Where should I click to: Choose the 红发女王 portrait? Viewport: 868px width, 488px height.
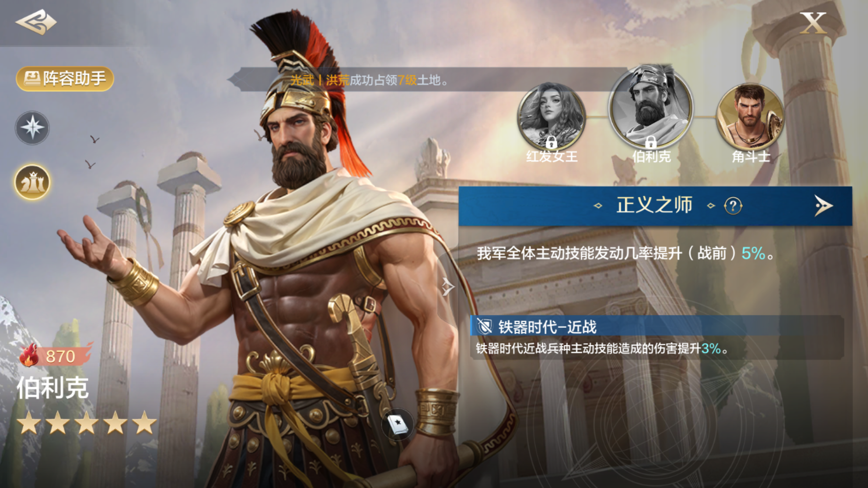(x=551, y=117)
